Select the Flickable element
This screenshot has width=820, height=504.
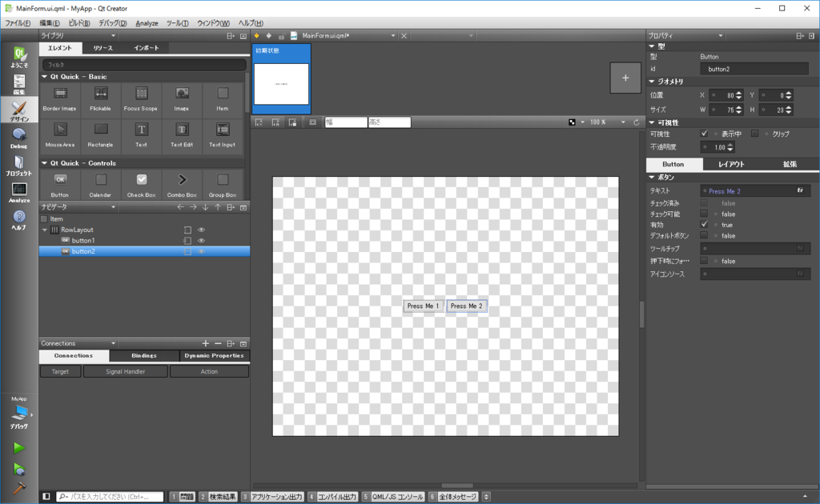click(x=100, y=98)
